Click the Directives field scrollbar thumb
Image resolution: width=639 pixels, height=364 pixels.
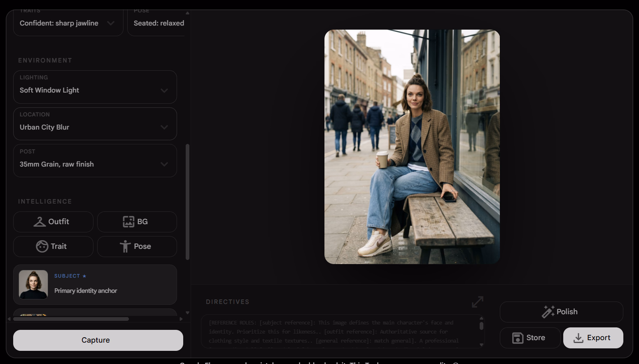click(481, 326)
